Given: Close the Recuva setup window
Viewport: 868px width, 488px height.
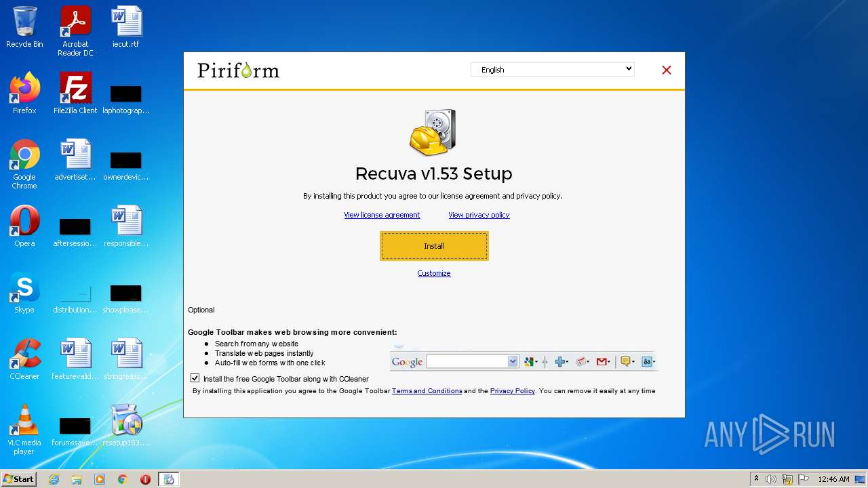Looking at the screenshot, I should coord(667,70).
